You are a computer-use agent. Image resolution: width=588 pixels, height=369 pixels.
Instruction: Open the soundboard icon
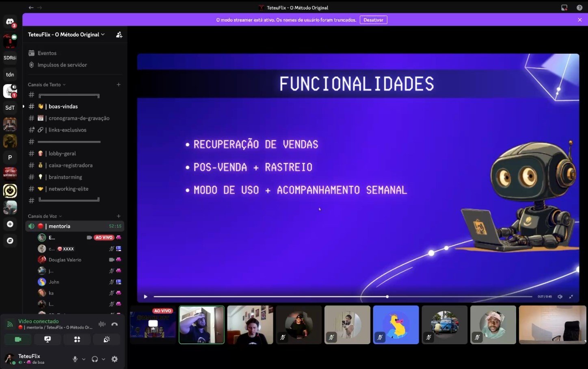pos(106,339)
